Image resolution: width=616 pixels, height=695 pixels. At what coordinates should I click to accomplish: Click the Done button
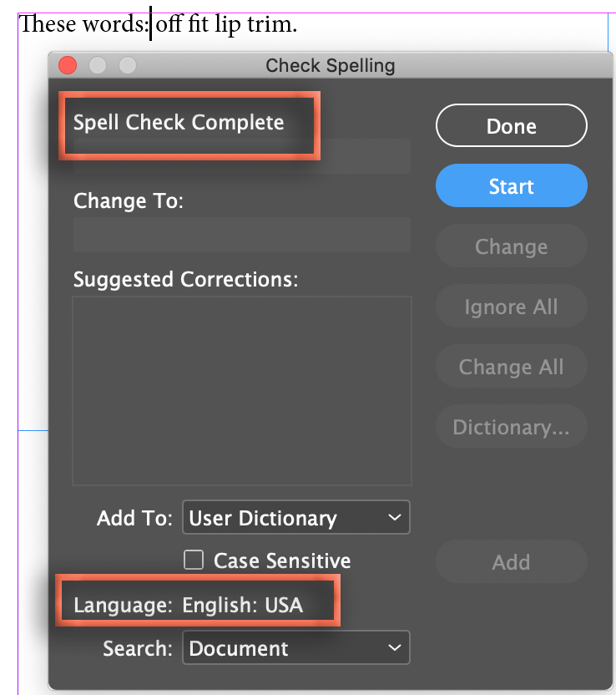(x=511, y=125)
